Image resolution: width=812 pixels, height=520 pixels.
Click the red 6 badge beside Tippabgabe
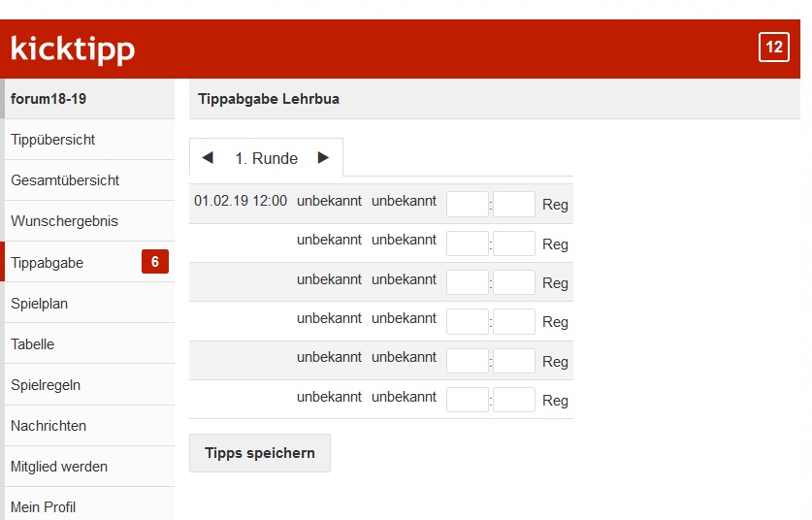pos(155,262)
